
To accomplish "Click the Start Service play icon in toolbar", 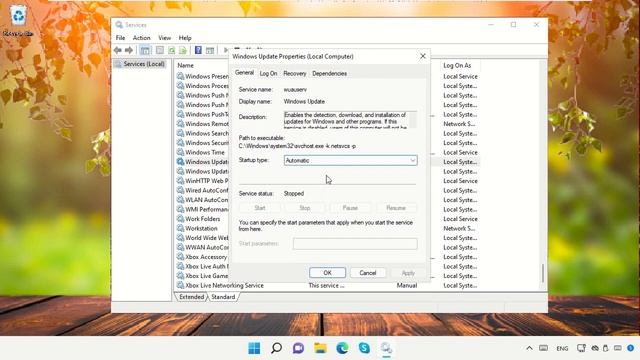I will click(226, 50).
